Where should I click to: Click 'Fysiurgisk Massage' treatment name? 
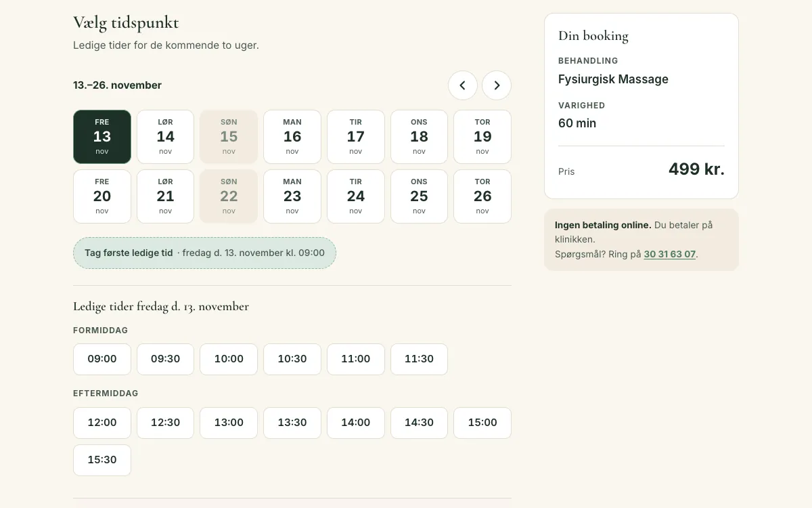(613, 79)
